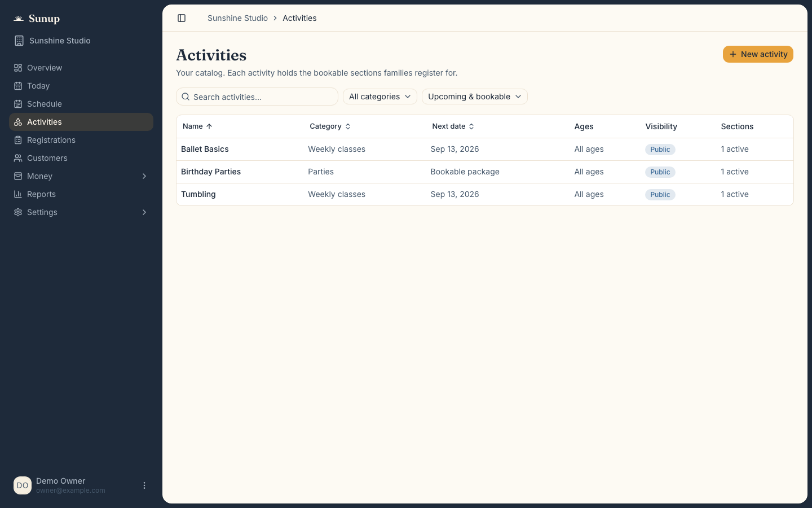The width and height of the screenshot is (812, 508).
Task: Click the Category column sort arrows
Action: 348,126
